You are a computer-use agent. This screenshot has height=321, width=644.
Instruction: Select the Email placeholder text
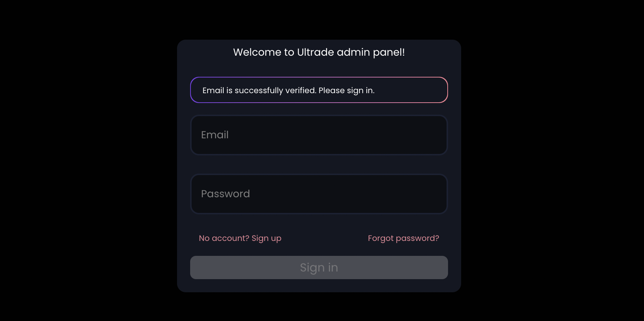215,135
